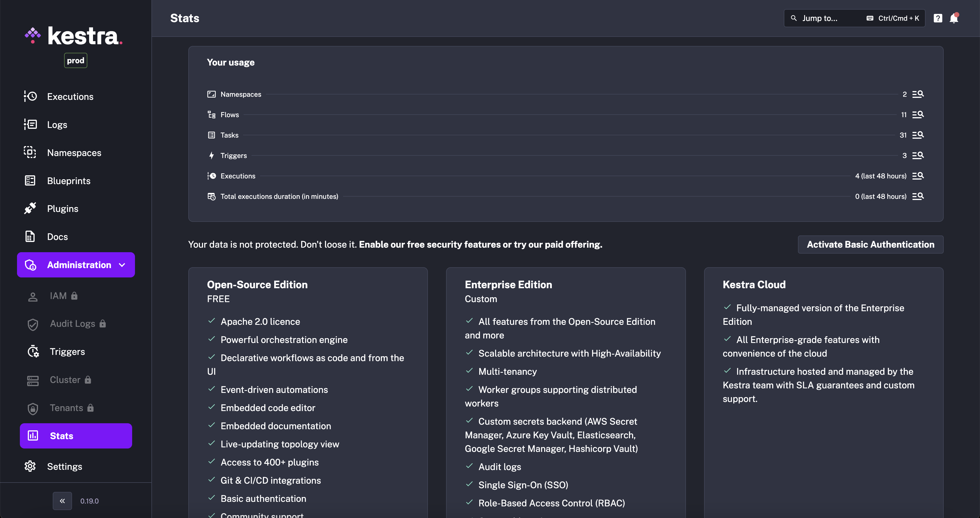Select the Plugins plug icon
This screenshot has height=518, width=980.
30,208
